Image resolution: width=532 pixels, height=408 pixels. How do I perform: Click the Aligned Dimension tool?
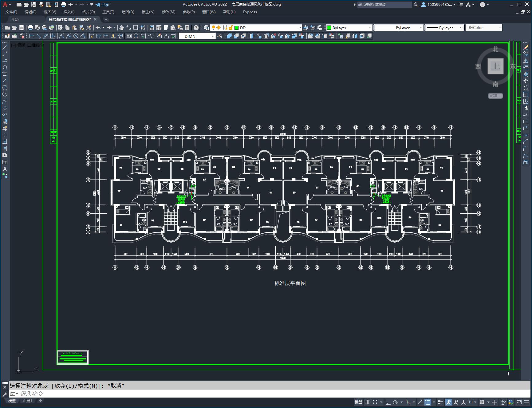(39, 36)
